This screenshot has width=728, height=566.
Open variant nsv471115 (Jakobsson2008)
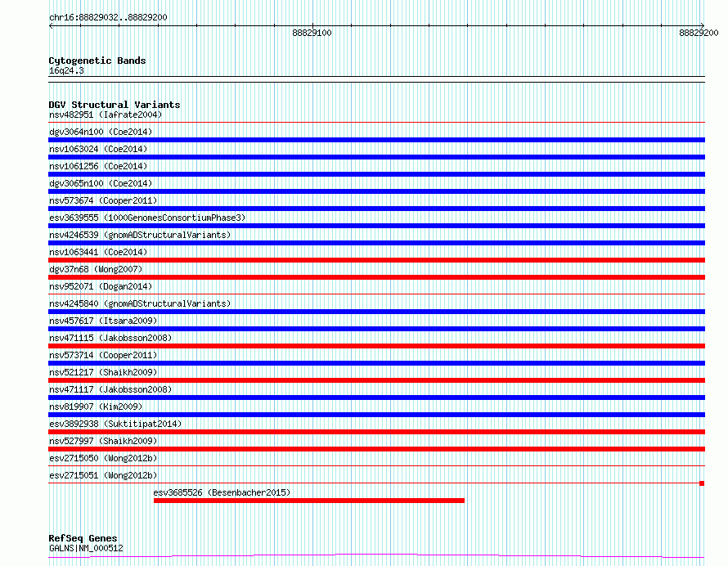pos(110,338)
